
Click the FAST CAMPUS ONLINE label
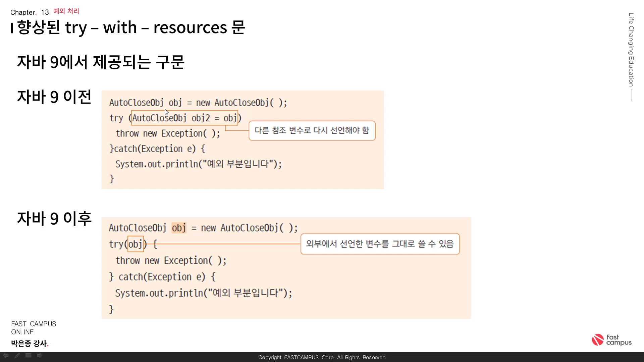[x=33, y=328]
